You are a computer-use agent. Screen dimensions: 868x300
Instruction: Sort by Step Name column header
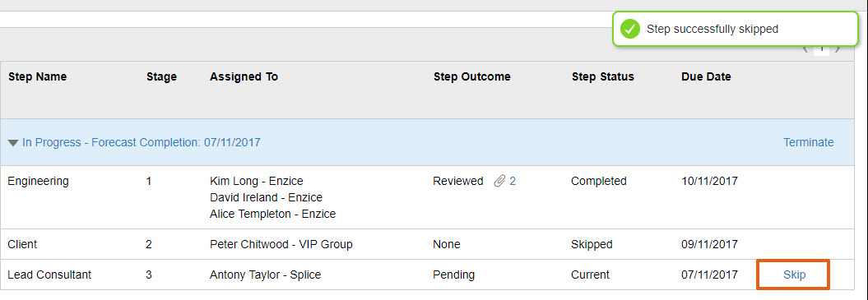pos(37,77)
